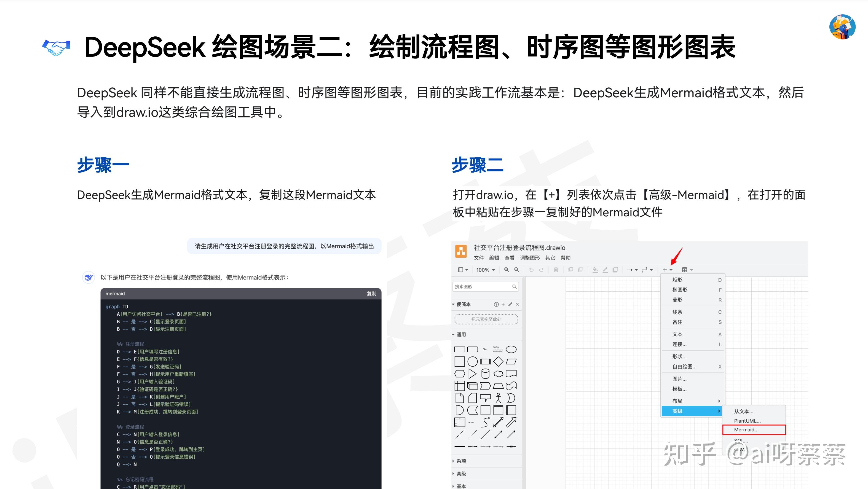Click the zoom-out magnifier icon
The height and width of the screenshot is (489, 868).
[x=516, y=270]
